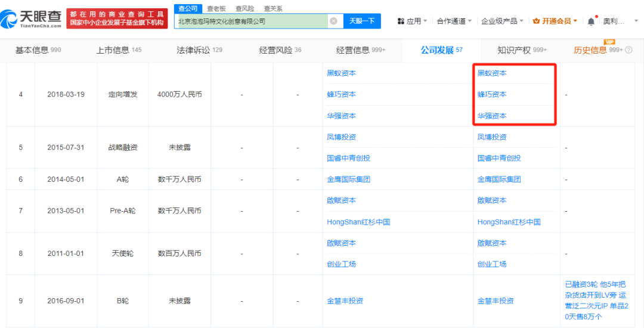Open the news link 已融资3轮 他5年把杂货店开到LV旁
Image resolution: width=644 pixels, height=328 pixels.
click(598, 301)
